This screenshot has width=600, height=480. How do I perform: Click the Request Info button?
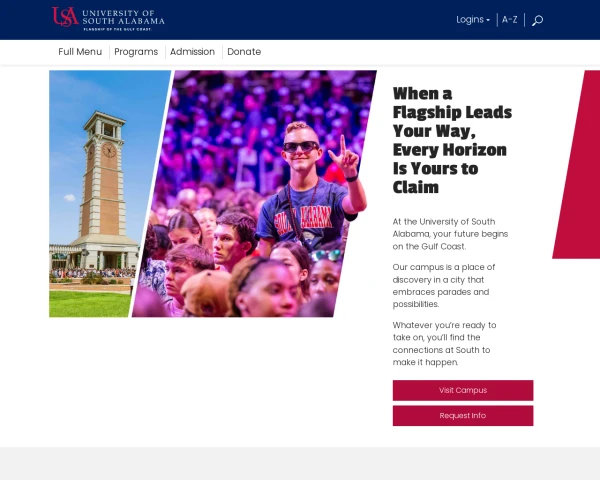(463, 415)
